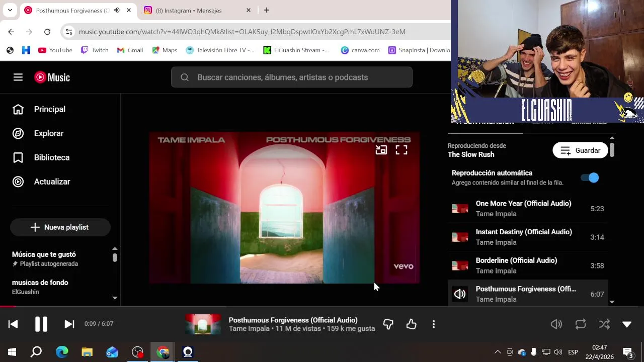
Task: Open Microsoft Edge from taskbar
Action: (x=62, y=352)
